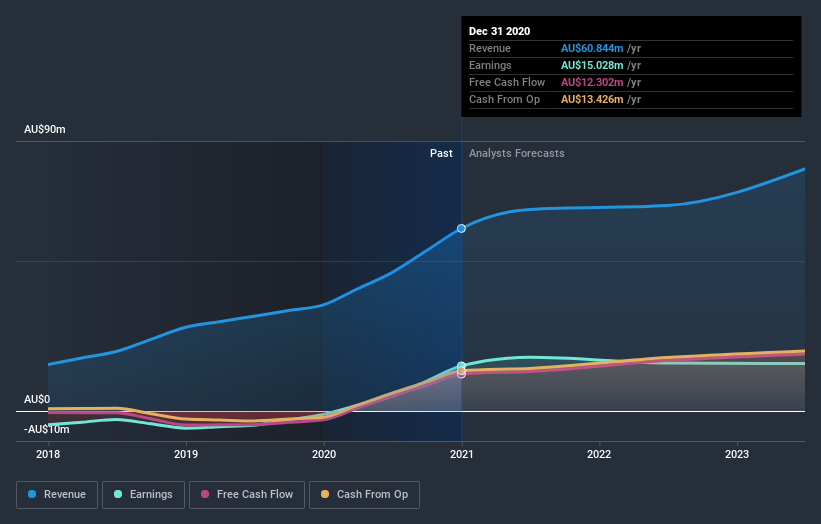Click the AU$60.844m revenue value
This screenshot has width=821, height=524.
pos(592,48)
